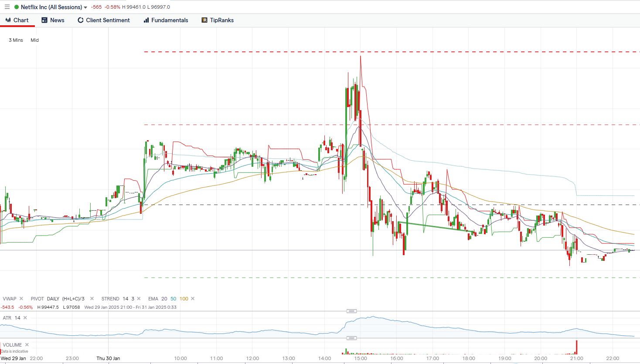Open STREND indicator settings via its label
The width and height of the screenshot is (640, 364).
point(110,299)
